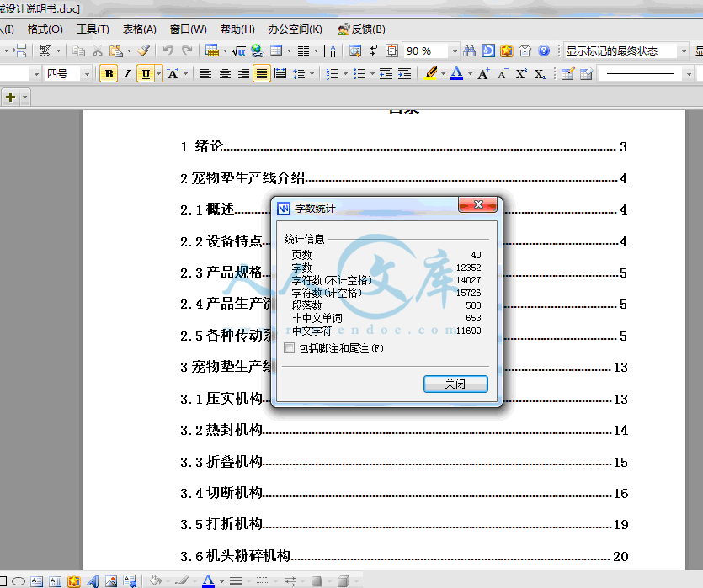Image resolution: width=703 pixels, height=588 pixels.
Task: Toggle Bold formatting
Action: pos(109,74)
